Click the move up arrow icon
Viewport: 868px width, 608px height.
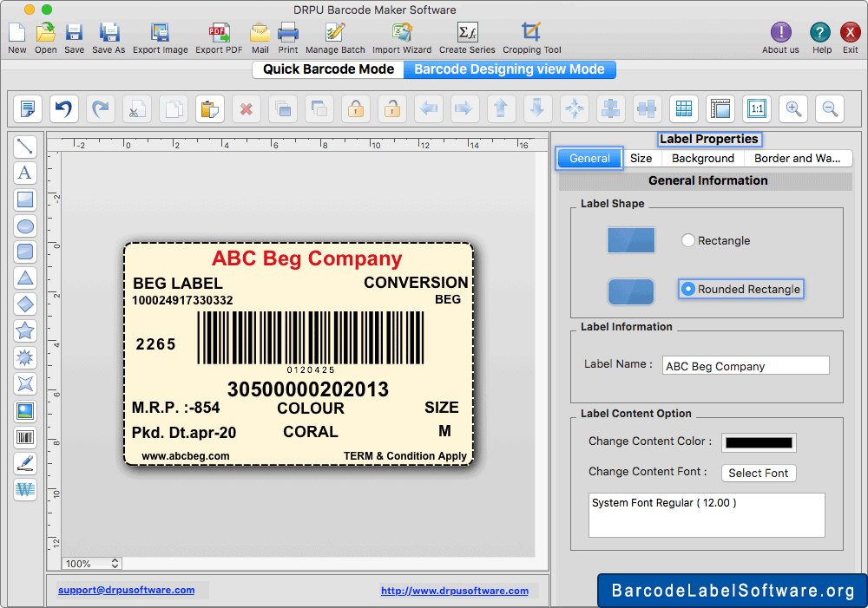501,108
